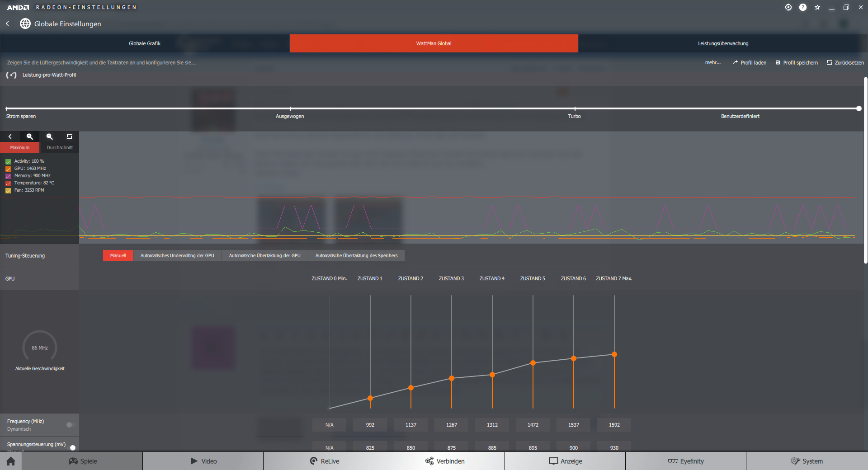
Task: Click the Zustand 1 frequency curve point
Action: (370, 398)
